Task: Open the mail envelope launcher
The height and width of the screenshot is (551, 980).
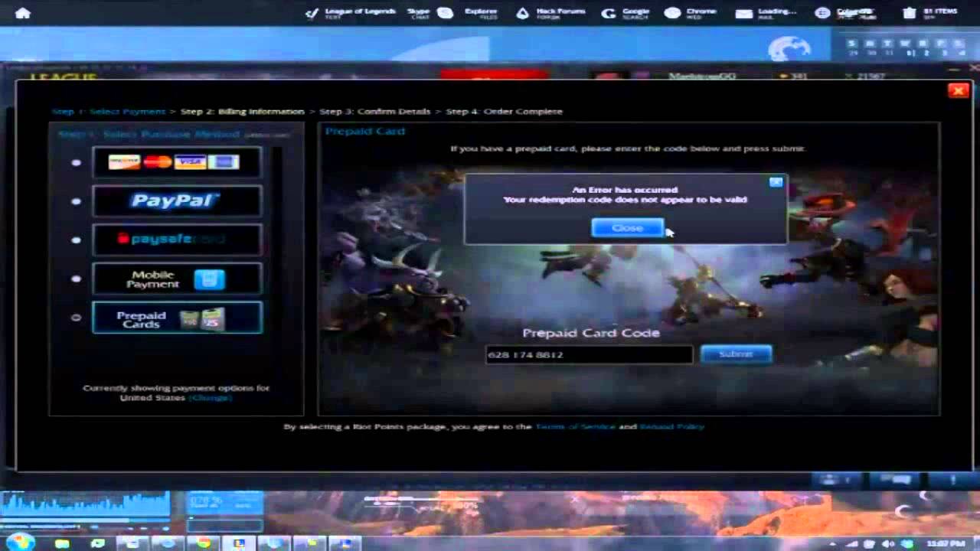Action: coord(766,13)
